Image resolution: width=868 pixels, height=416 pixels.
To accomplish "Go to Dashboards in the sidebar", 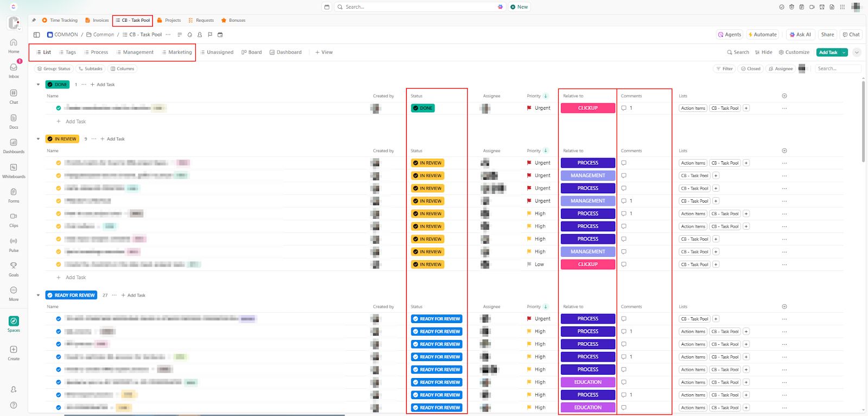I will pyautogui.click(x=14, y=146).
